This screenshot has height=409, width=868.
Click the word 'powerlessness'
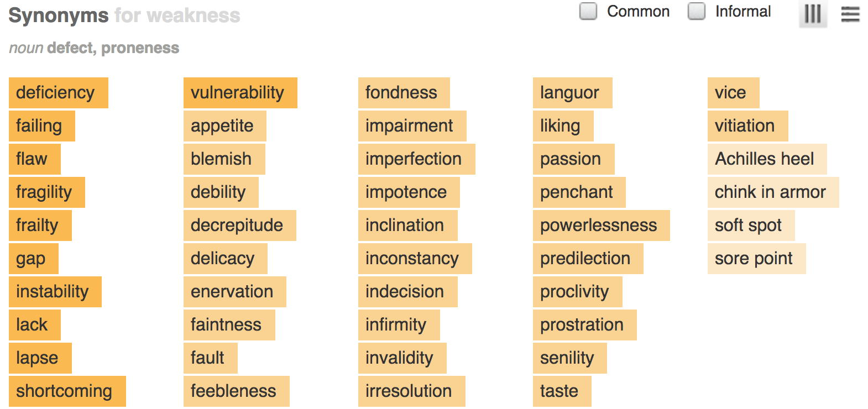pos(601,226)
